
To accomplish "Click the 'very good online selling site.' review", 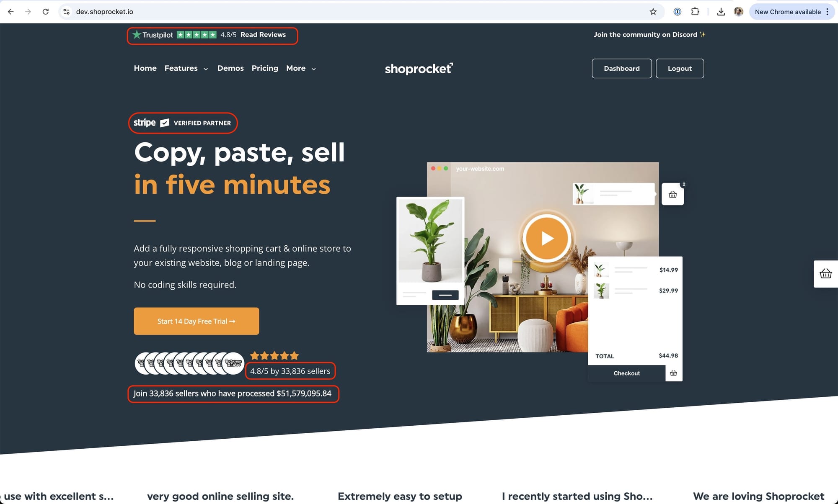I will coord(220,496).
